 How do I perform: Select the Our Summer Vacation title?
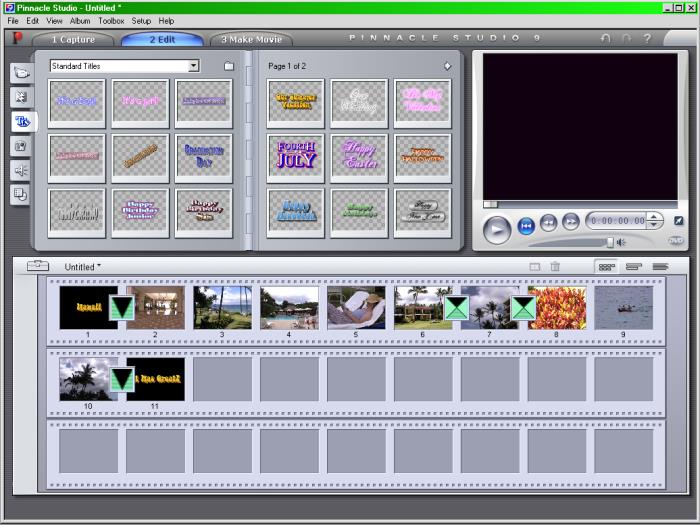(x=296, y=104)
